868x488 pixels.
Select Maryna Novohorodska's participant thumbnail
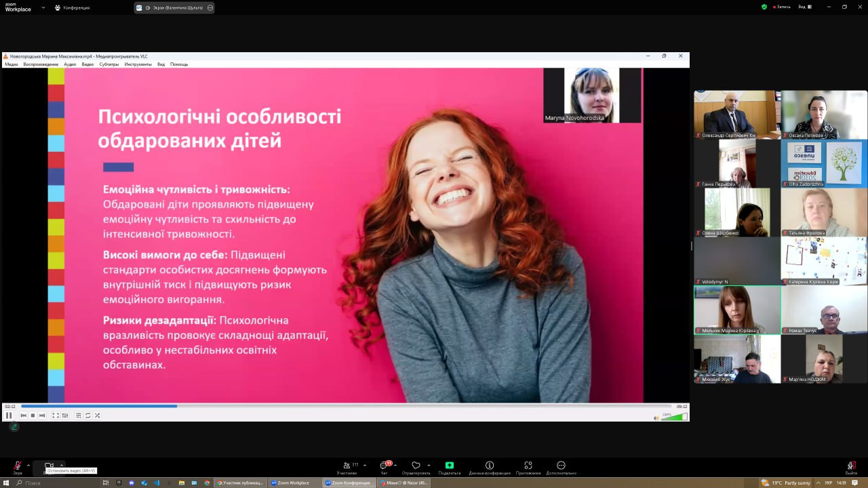point(592,95)
